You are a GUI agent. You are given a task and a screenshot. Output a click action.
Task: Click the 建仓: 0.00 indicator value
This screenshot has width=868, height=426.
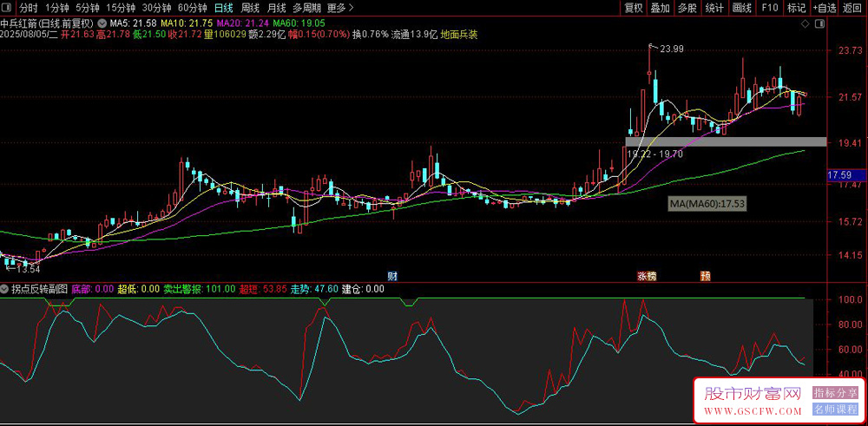[x=363, y=289]
